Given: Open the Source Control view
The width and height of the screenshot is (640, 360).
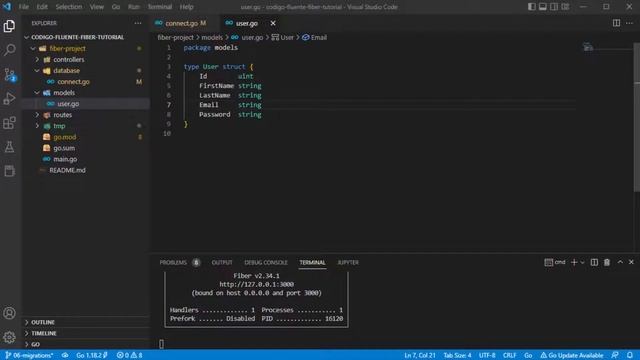Looking at the screenshot, I should (x=9, y=74).
